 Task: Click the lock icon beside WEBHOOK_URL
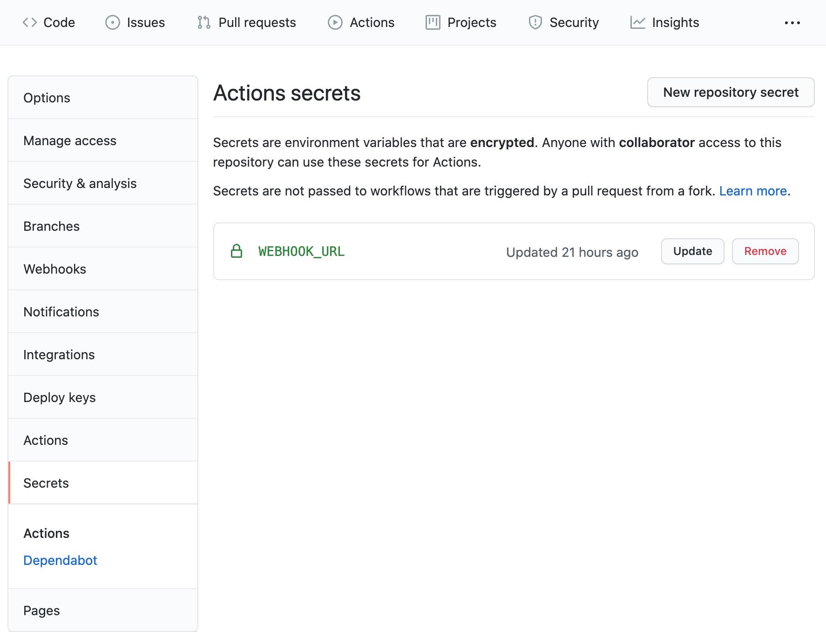click(x=237, y=251)
